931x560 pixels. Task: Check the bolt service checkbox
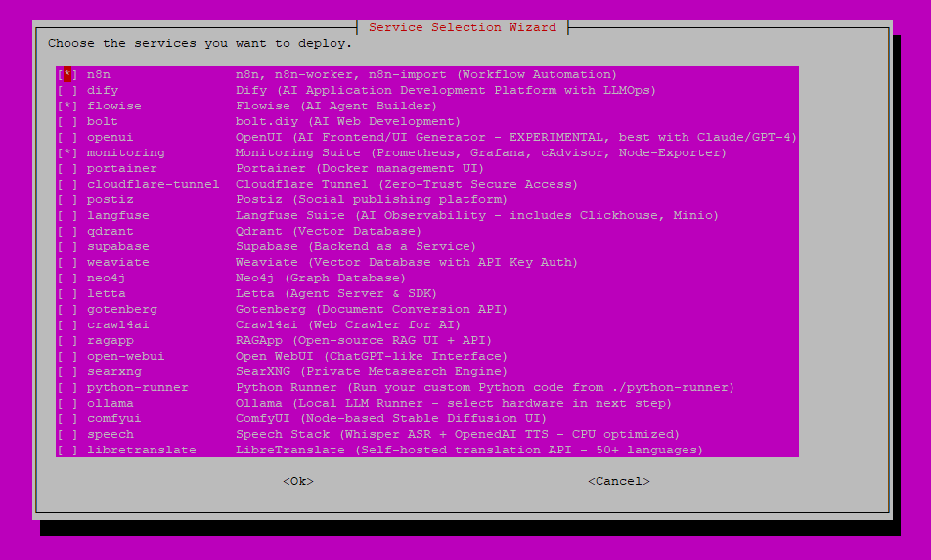(x=67, y=121)
